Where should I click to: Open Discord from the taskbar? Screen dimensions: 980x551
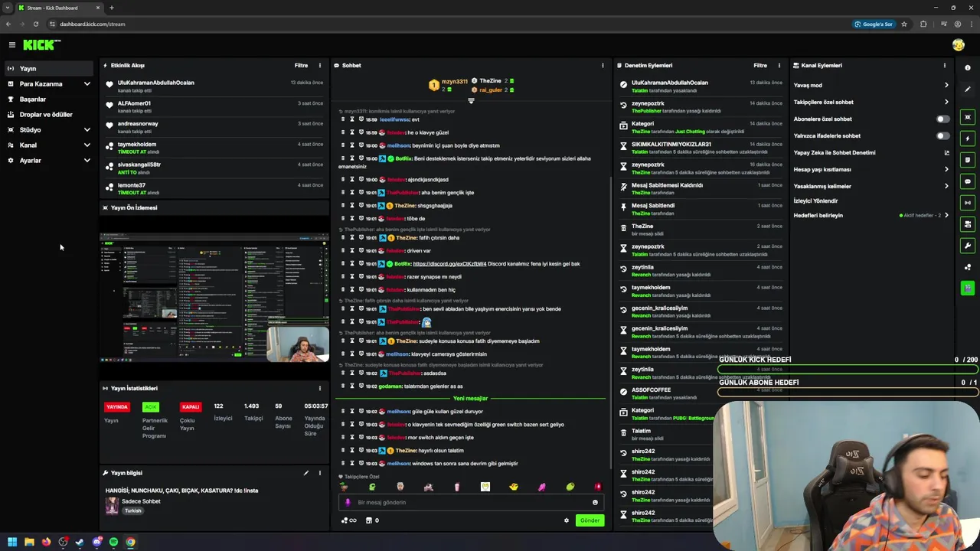coord(96,542)
